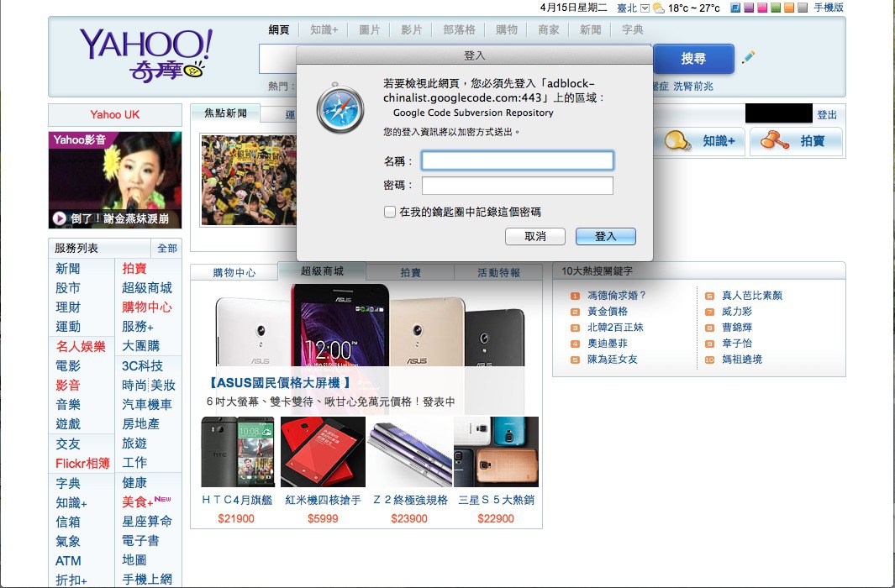
Task: Open 大團購 in the service list
Action: tap(141, 345)
